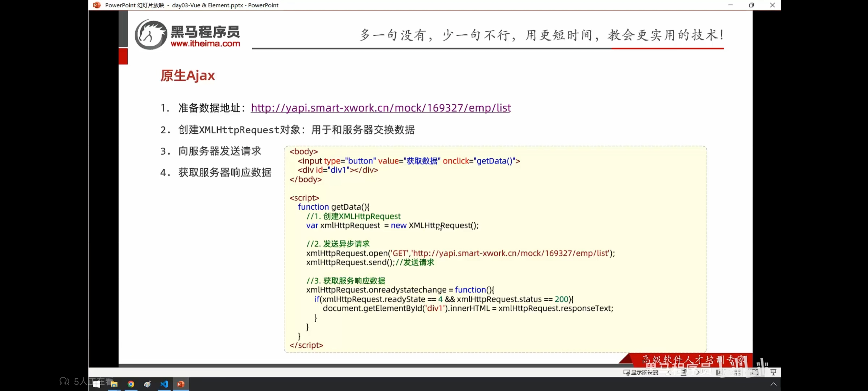
Task: Click the xmlHttpRequest.open('GET' code line
Action: [460, 253]
